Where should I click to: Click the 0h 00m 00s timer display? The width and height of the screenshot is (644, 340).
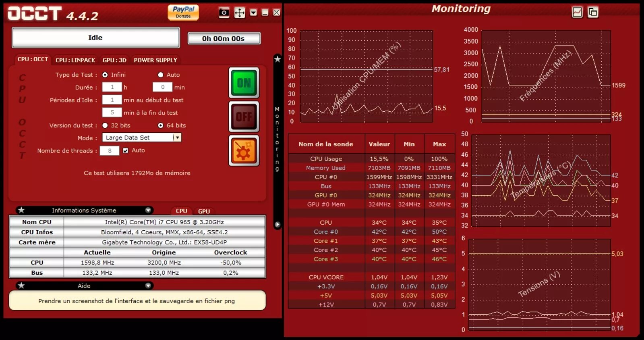[x=224, y=39]
